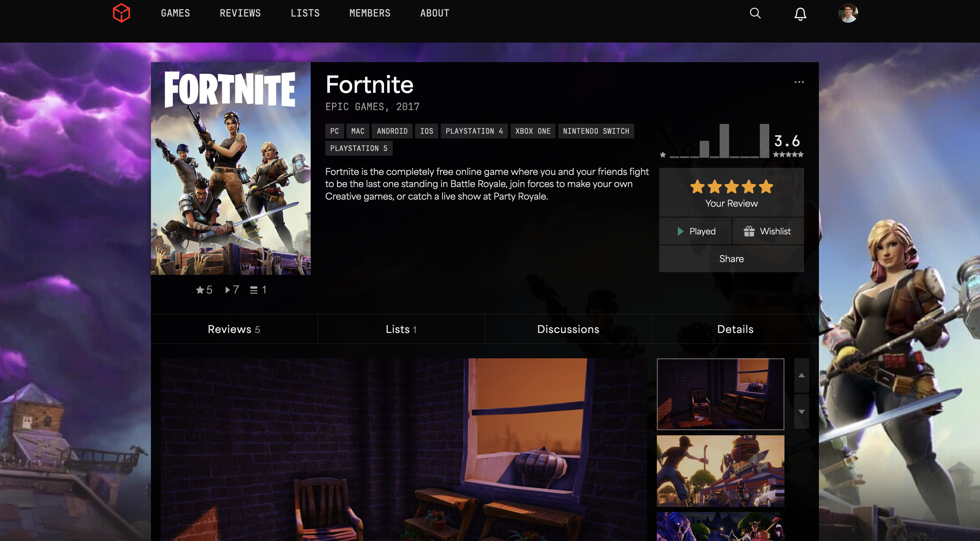Switch to the Lists 1 tab
The height and width of the screenshot is (541, 980).
(x=402, y=329)
